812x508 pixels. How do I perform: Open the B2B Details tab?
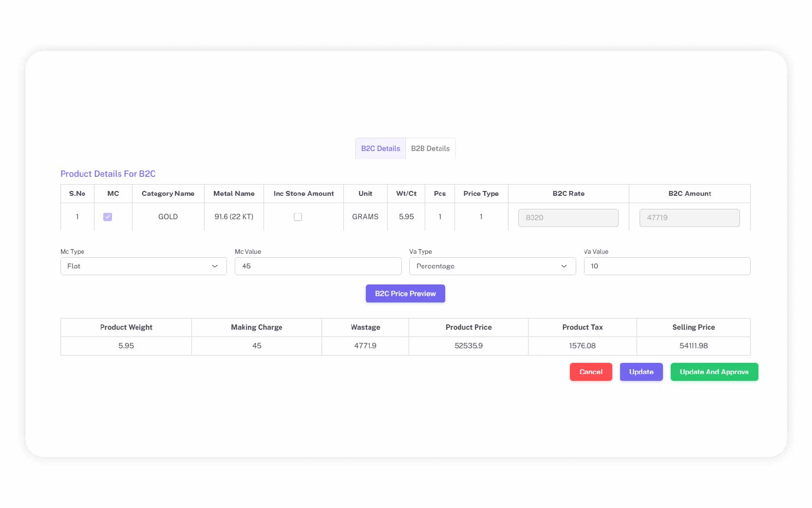430,149
